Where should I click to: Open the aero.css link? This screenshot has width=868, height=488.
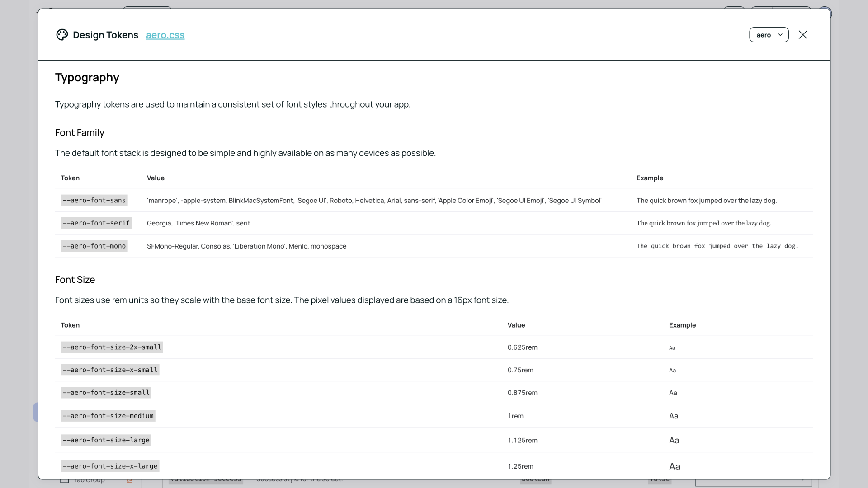[165, 35]
